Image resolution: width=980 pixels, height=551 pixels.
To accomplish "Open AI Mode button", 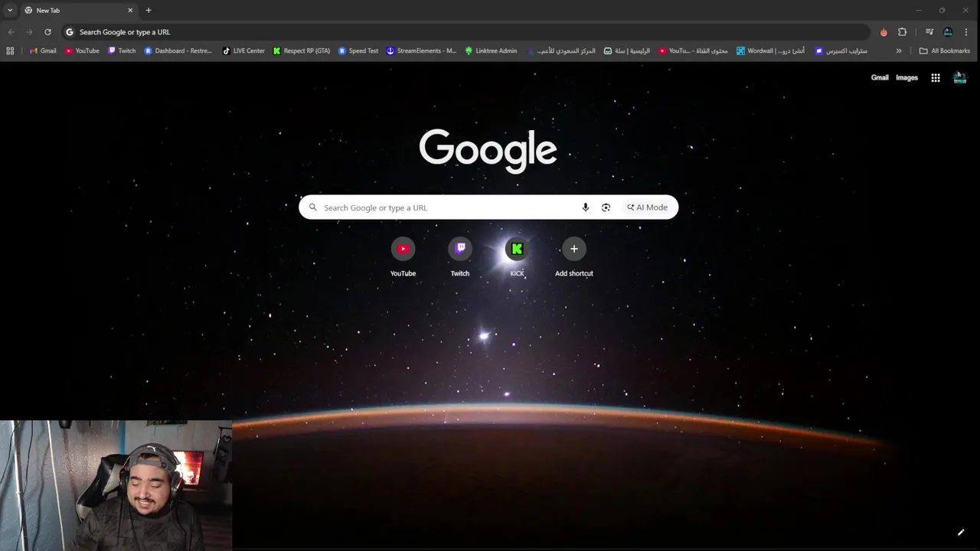I will [x=647, y=207].
